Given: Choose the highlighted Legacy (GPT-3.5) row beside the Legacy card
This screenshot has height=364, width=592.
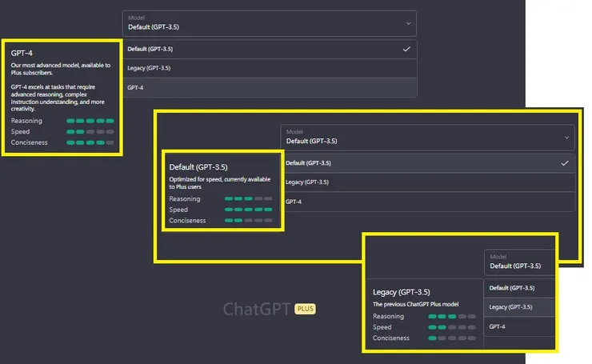Looking at the screenshot, I should tap(519, 307).
